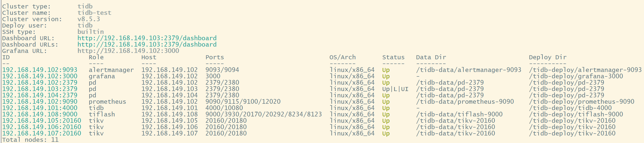The width and height of the screenshot is (644, 143).
Task: Select the grafana node ID 192.168.149.102:3000
Action: 40,76
